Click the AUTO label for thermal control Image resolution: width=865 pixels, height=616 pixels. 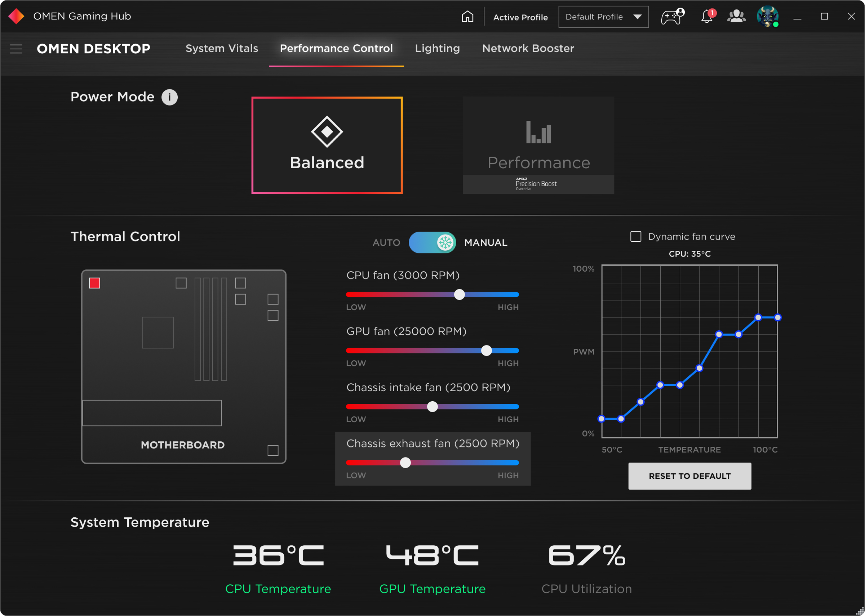[387, 243]
